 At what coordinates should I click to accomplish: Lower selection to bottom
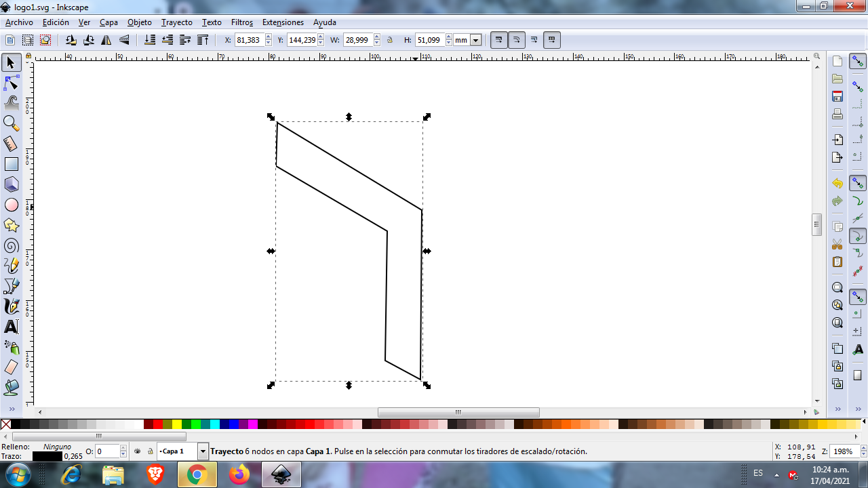click(150, 40)
